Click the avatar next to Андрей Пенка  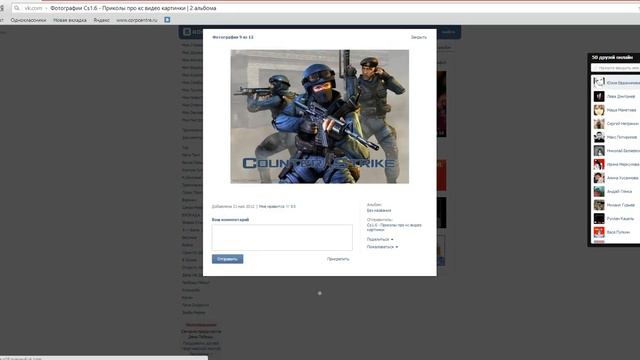599,191
